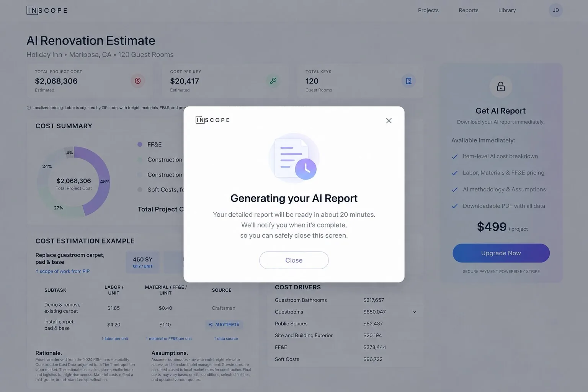Click the Upgrade Now button
588x392 pixels.
click(501, 253)
